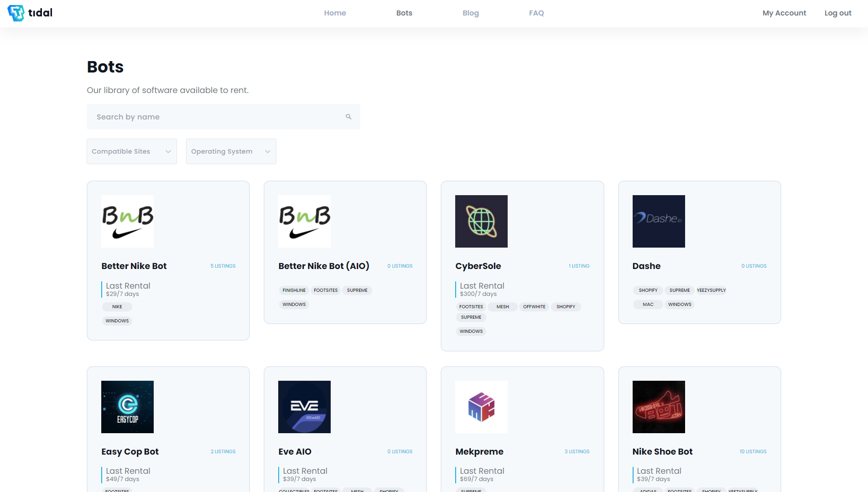Screen dimensions: 868x492
Task: Click the 1 Listing link for CyberSole
Action: coord(579,266)
